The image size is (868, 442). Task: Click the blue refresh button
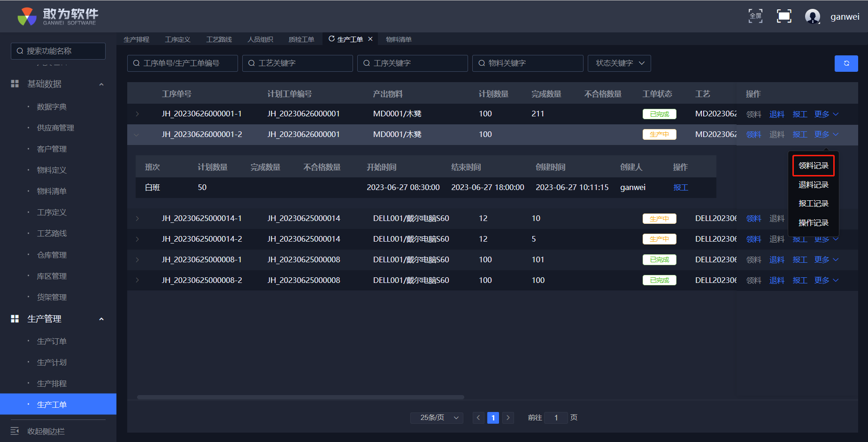click(846, 63)
